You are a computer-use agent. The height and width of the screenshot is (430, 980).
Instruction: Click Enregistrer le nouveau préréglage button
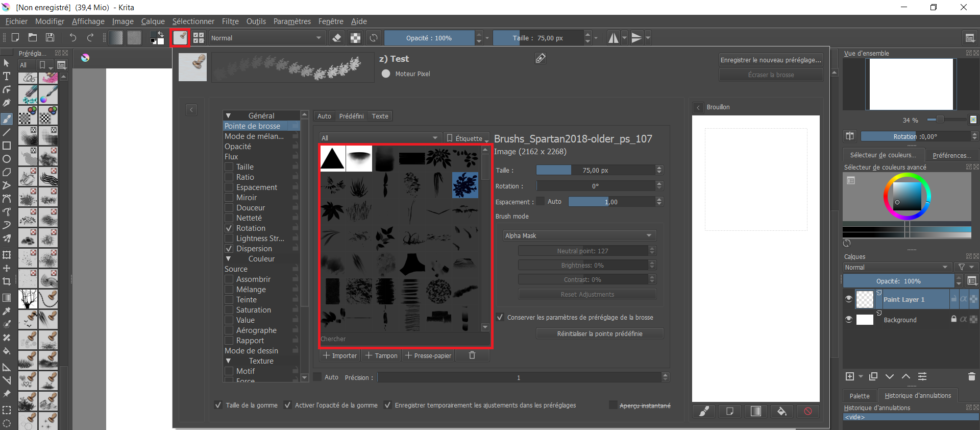pos(770,60)
